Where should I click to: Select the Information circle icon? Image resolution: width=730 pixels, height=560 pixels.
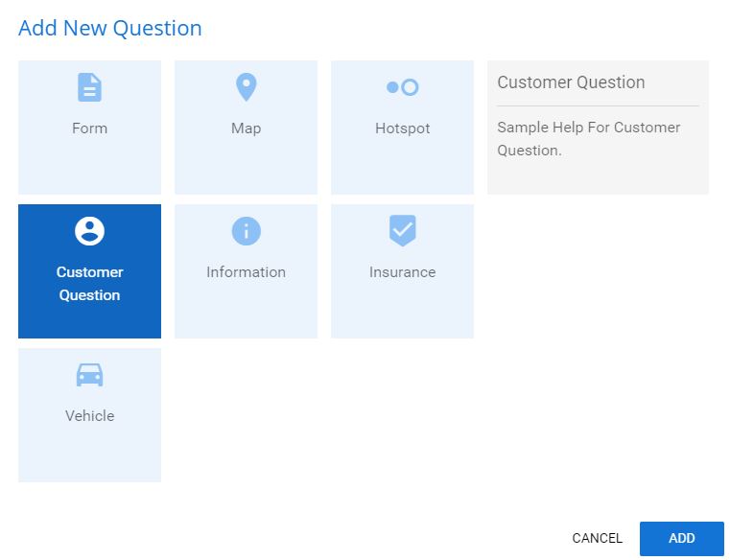pos(246,231)
